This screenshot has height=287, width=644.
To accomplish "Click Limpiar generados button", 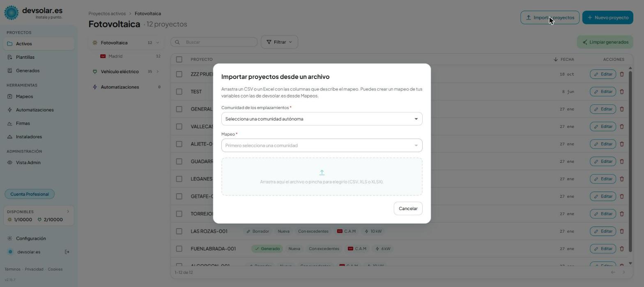I will point(605,42).
